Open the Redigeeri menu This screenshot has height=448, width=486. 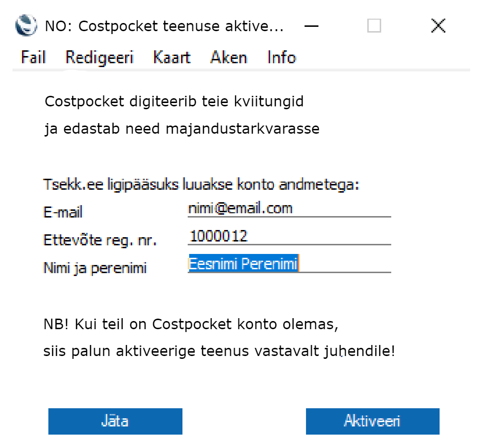100,57
